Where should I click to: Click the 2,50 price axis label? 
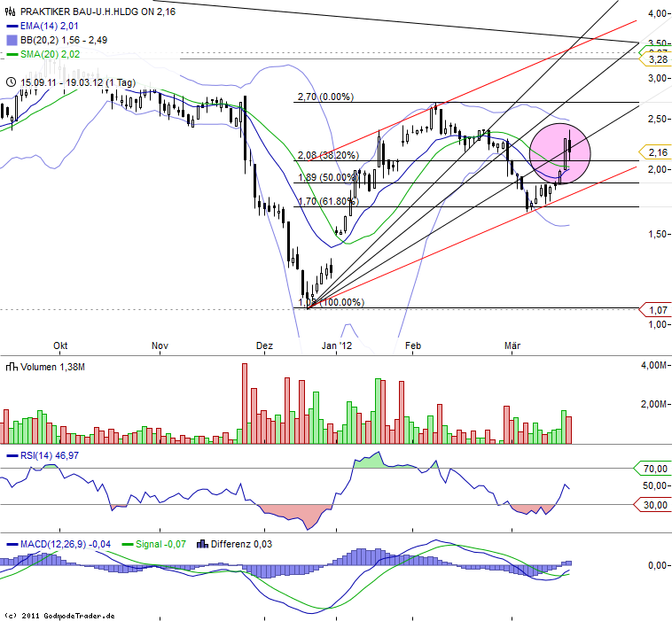point(658,119)
